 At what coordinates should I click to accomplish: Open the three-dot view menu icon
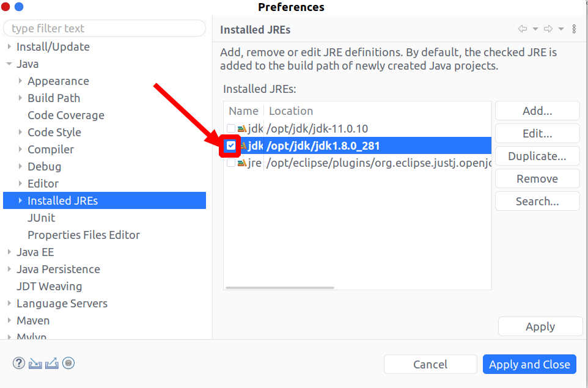point(574,29)
